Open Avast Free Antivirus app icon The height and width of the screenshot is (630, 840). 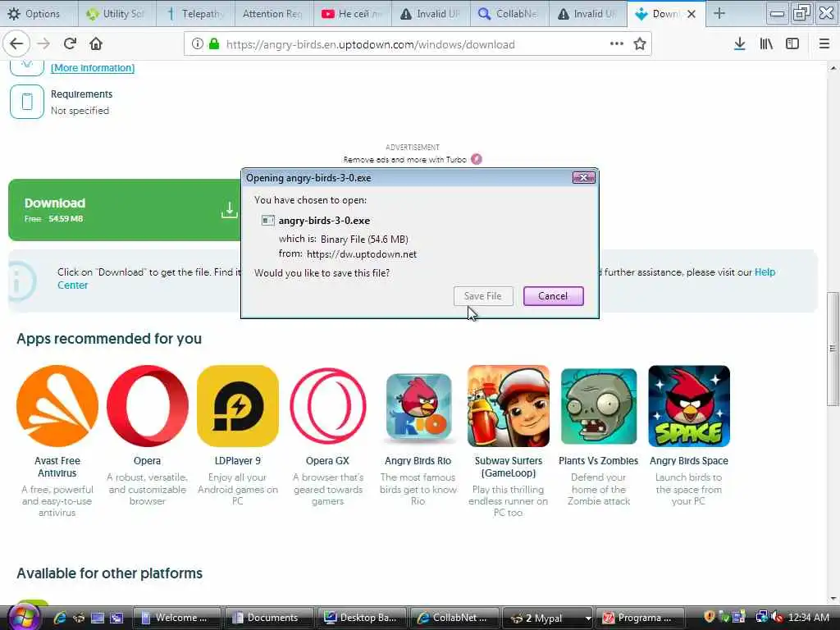[x=57, y=406]
